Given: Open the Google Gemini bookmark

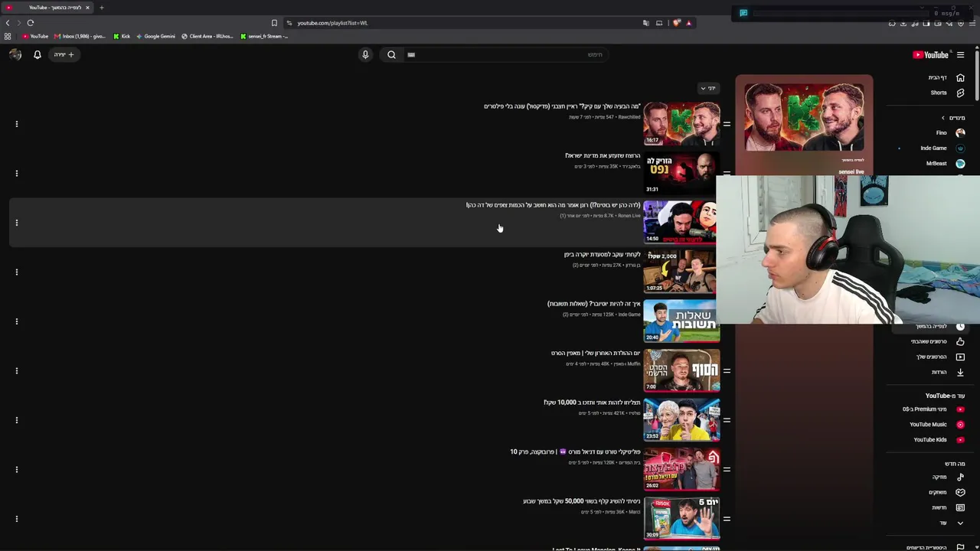Looking at the screenshot, I should click(x=155, y=36).
